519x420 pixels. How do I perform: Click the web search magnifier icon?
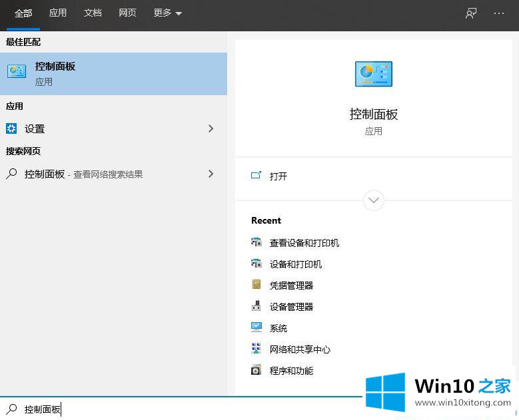pyautogui.click(x=11, y=174)
